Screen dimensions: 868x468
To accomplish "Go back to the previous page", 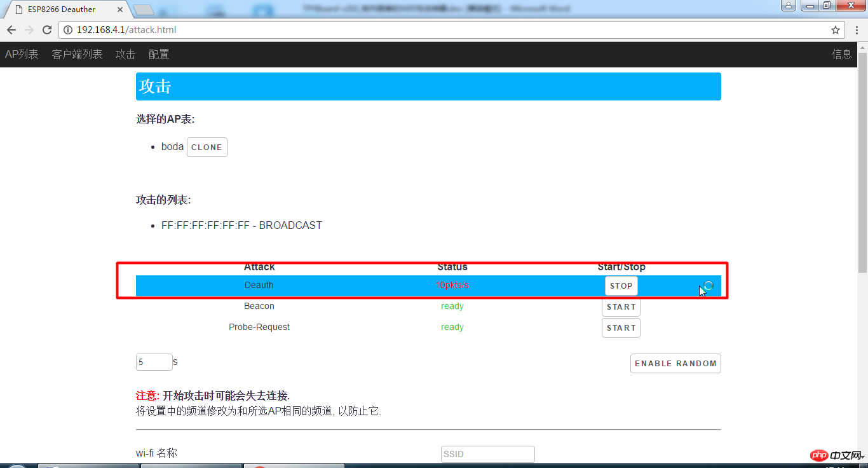I will coord(11,30).
